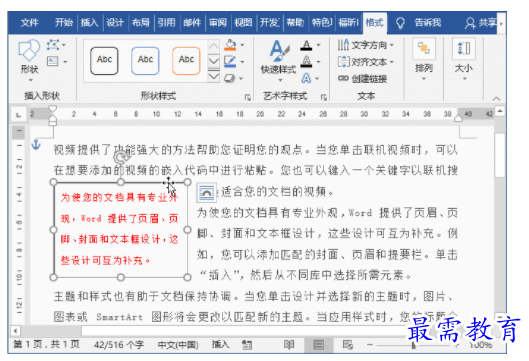Collapse the ribbon with the chevron
This screenshot has height=361, width=529.
coord(496,99)
